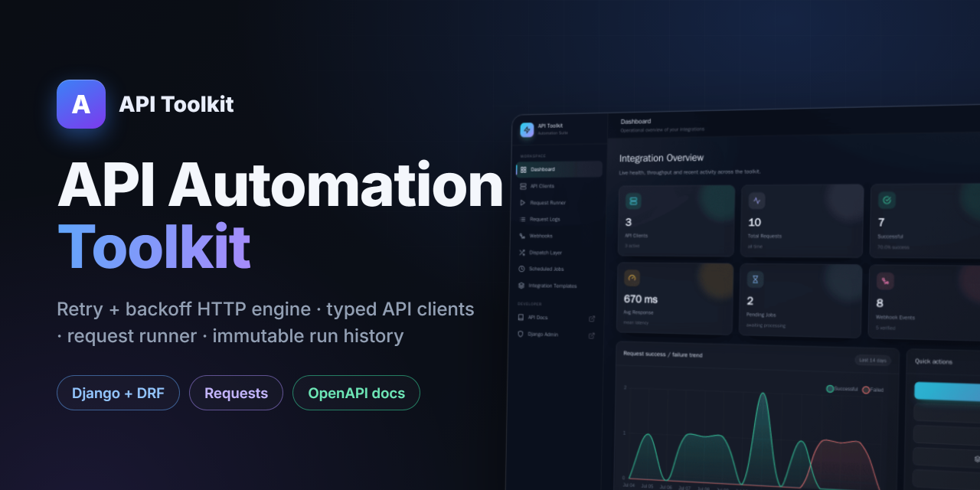Open Dashboard in the sidebar menu

tap(560, 169)
